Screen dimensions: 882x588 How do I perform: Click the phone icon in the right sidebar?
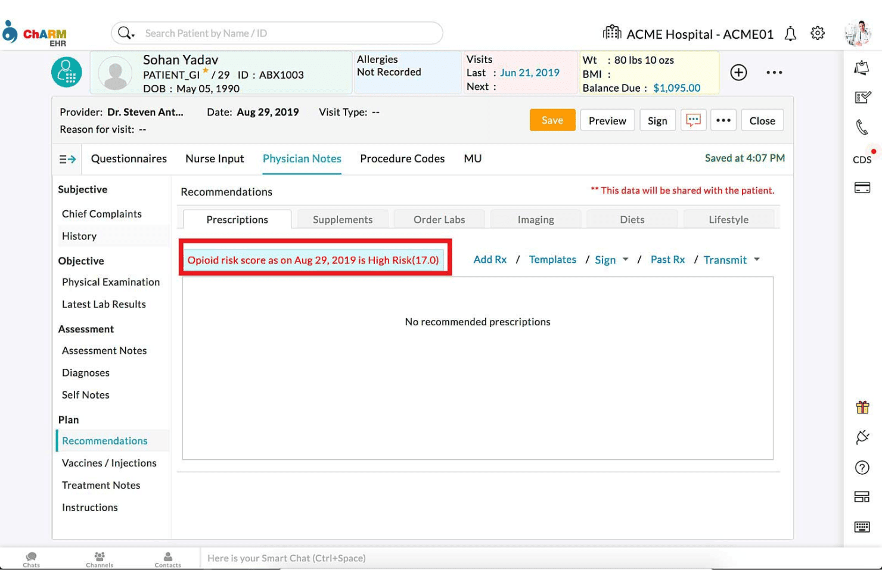point(862,127)
